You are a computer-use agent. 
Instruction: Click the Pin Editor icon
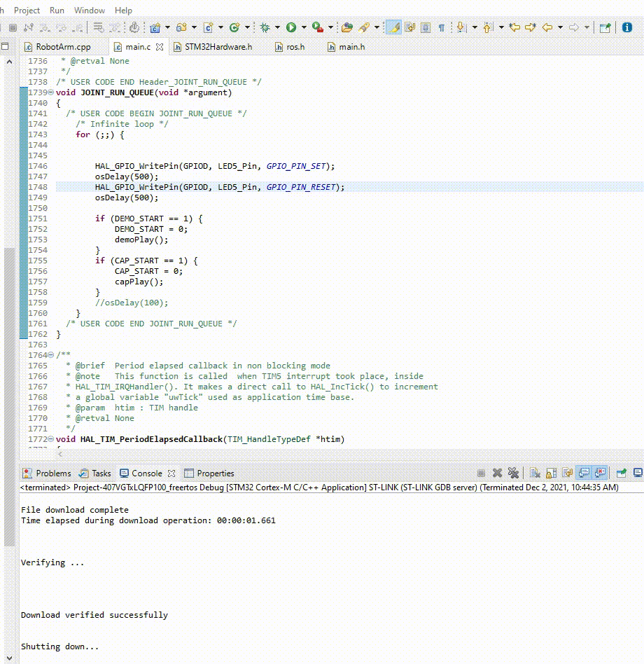coord(605,28)
